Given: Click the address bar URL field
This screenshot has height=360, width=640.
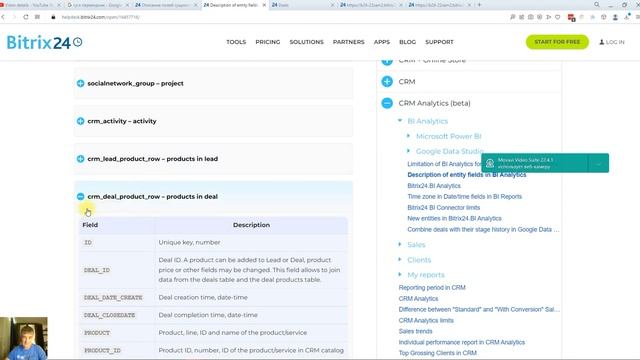Looking at the screenshot, I should 100,17.
